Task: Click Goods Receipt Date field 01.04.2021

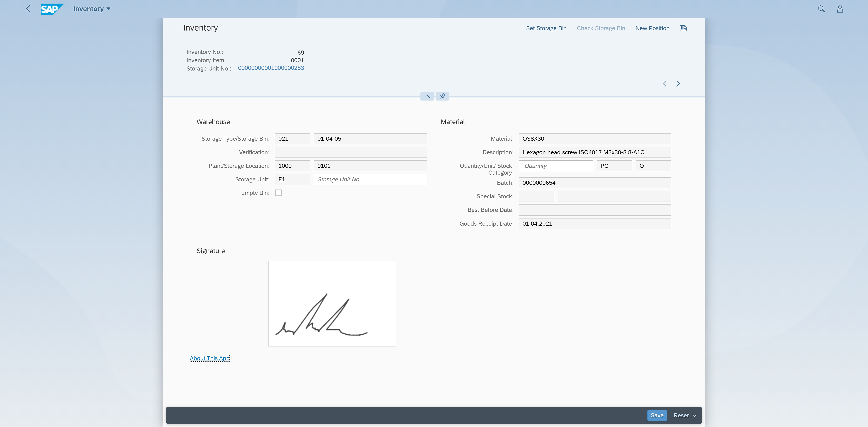Action: pyautogui.click(x=595, y=224)
